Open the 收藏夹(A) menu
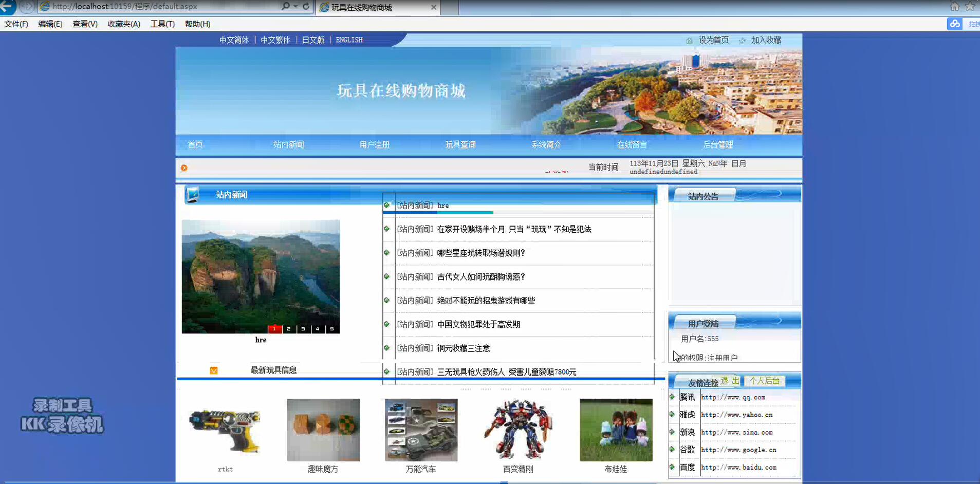This screenshot has width=980, height=484. pos(124,24)
